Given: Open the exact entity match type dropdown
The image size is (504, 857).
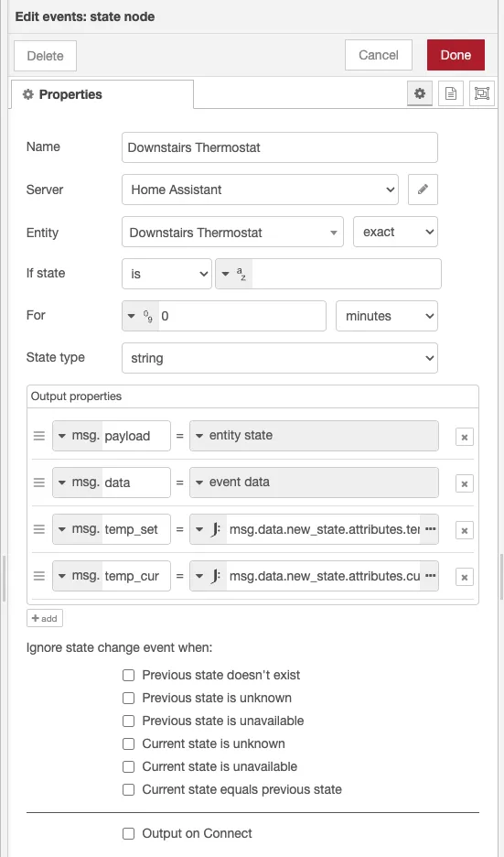Looking at the screenshot, I should tap(395, 232).
